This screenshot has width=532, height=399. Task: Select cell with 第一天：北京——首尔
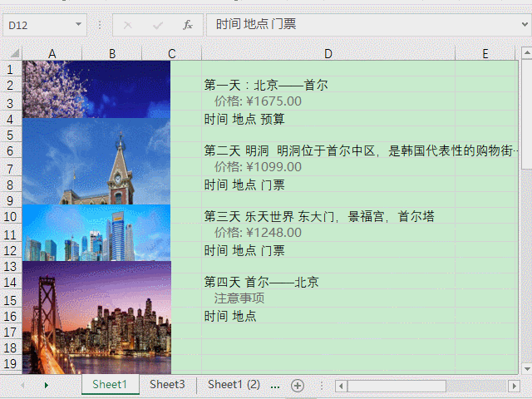click(x=328, y=85)
